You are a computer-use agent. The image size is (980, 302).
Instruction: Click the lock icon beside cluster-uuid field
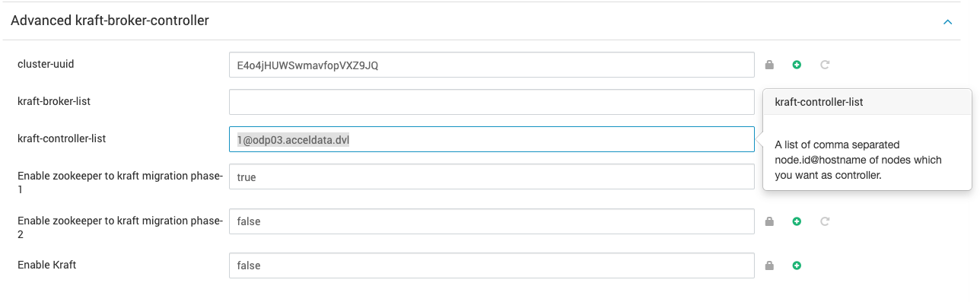tap(769, 65)
